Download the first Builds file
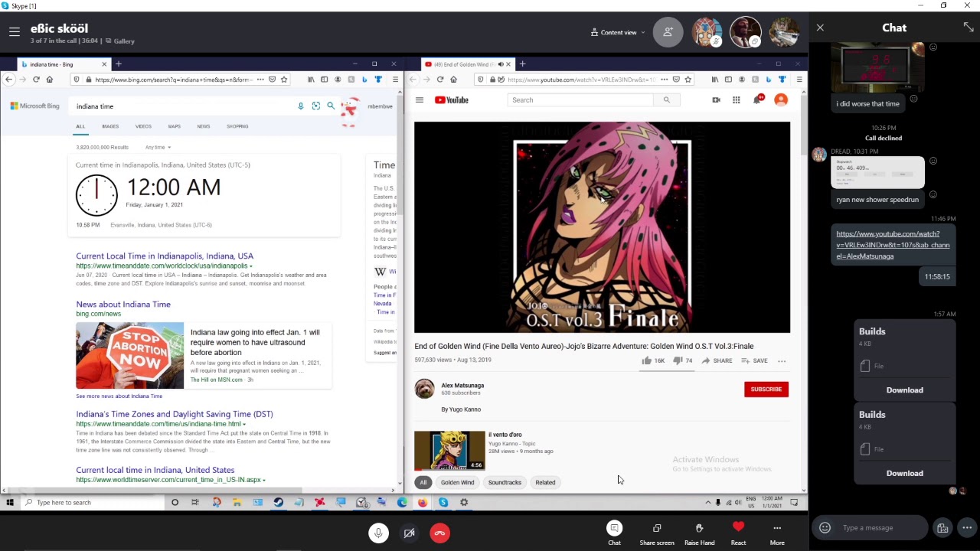This screenshot has height=551, width=980. [904, 390]
